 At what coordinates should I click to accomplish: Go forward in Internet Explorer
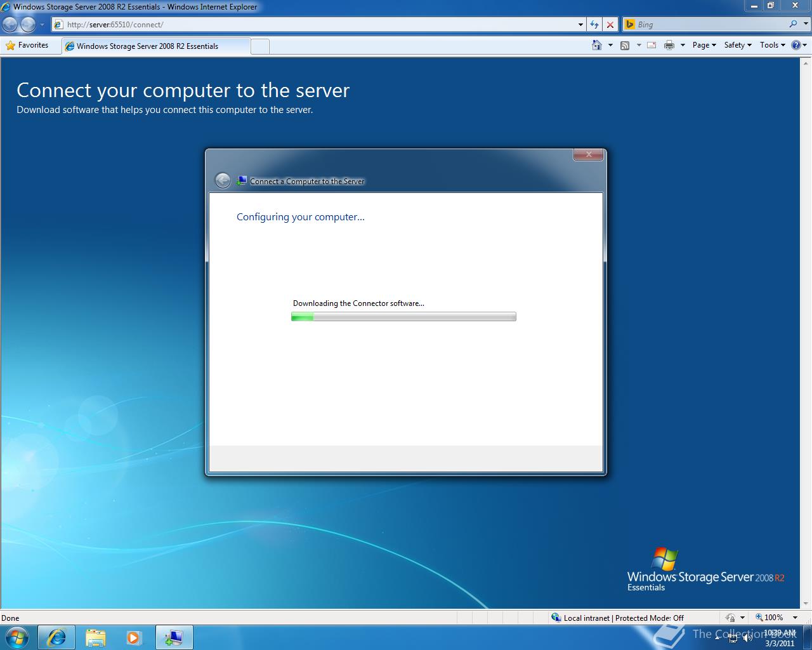(x=28, y=25)
